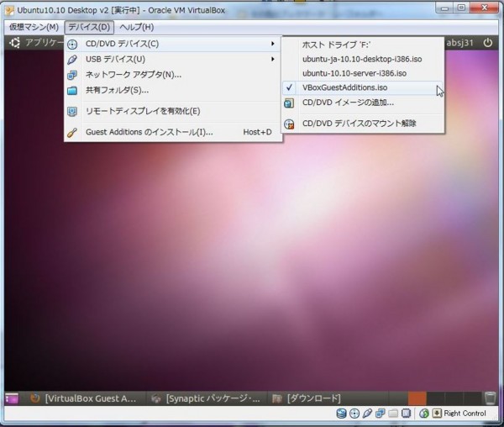504x427 pixels.
Task: Choose Guest Additions のインストール(I)... item
Action: tap(173, 132)
